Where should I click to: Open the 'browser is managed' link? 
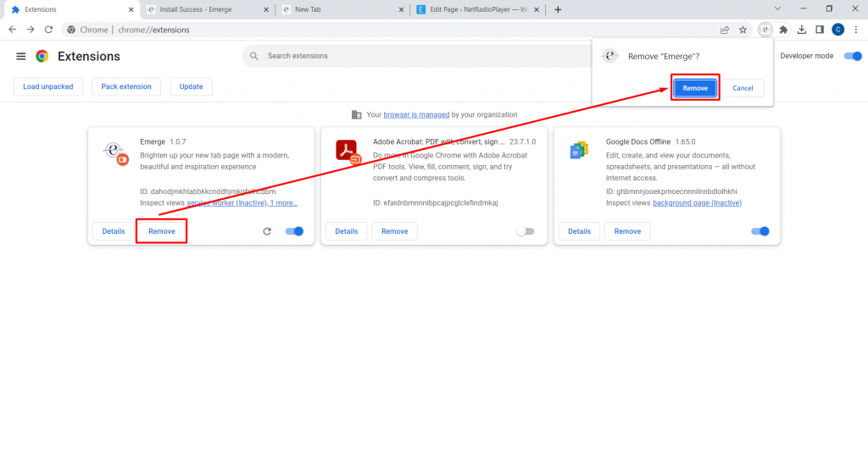(x=416, y=114)
